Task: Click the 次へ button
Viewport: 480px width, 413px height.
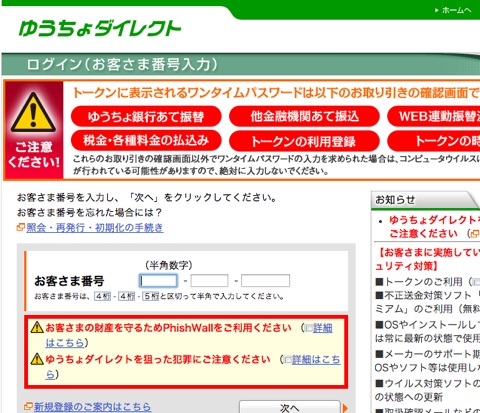Action: [x=290, y=407]
